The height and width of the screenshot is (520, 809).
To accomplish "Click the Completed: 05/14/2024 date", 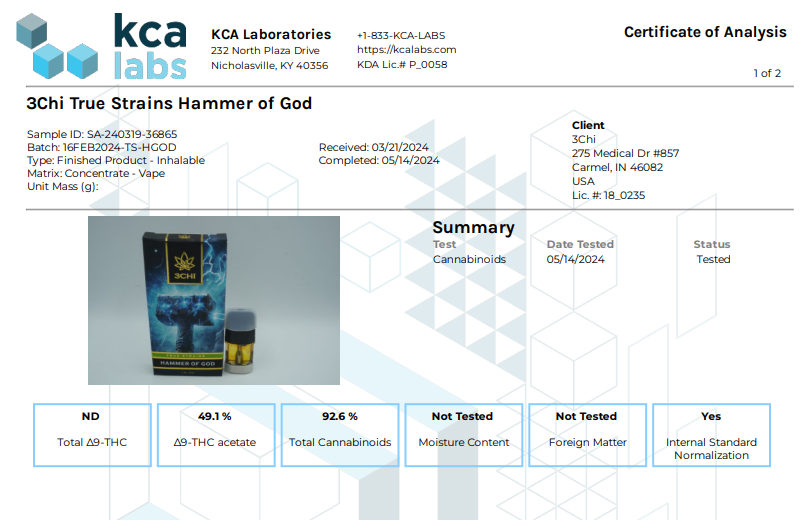I will pyautogui.click(x=379, y=160).
